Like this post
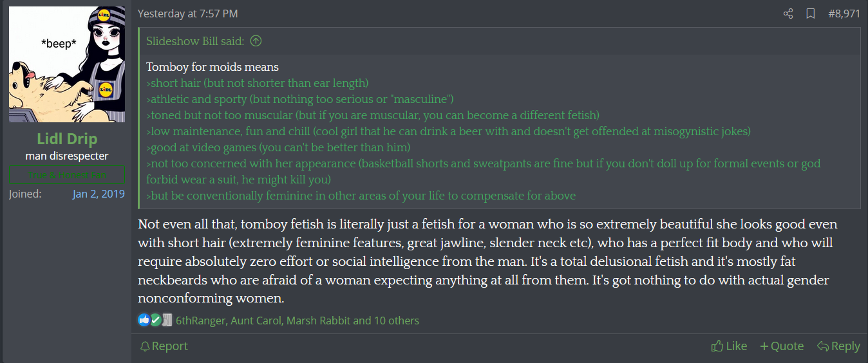Image resolution: width=868 pixels, height=363 pixels. pyautogui.click(x=729, y=346)
